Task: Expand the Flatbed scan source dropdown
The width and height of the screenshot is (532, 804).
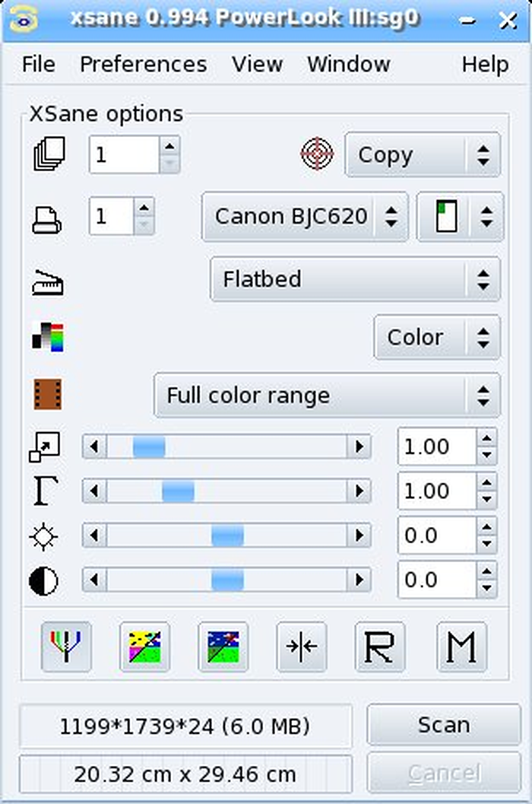Action: tap(355, 279)
